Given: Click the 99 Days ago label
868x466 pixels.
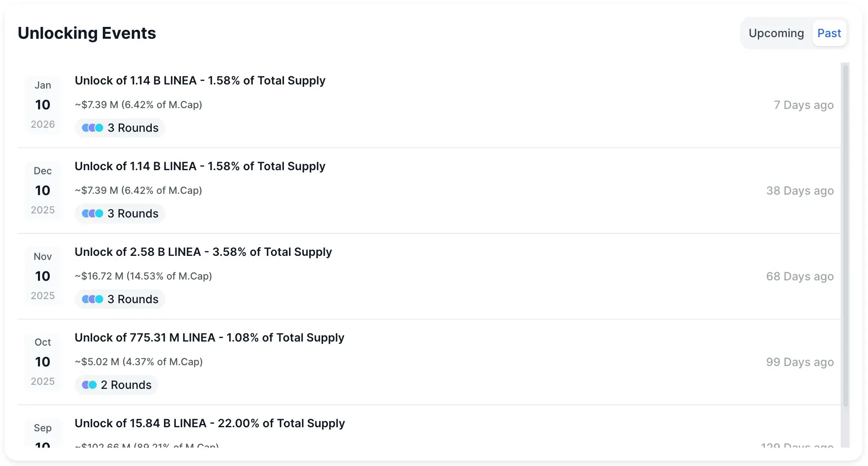Looking at the screenshot, I should click(x=799, y=362).
